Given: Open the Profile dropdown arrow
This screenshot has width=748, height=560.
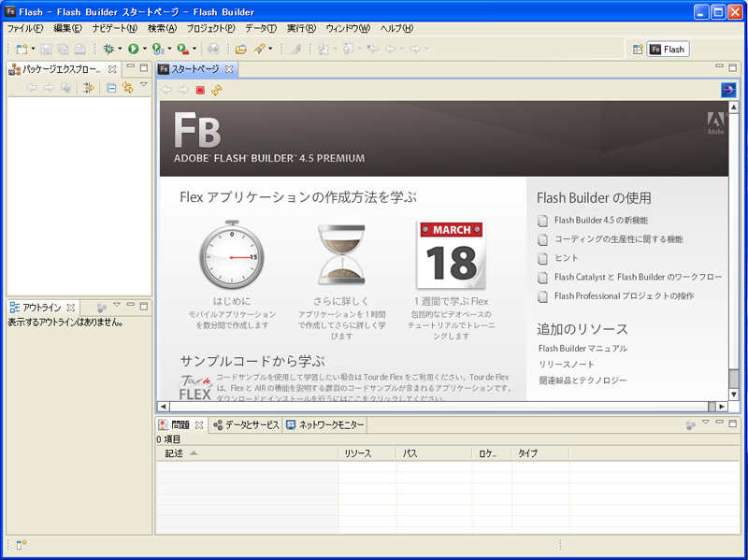Looking at the screenshot, I should pos(169,49).
